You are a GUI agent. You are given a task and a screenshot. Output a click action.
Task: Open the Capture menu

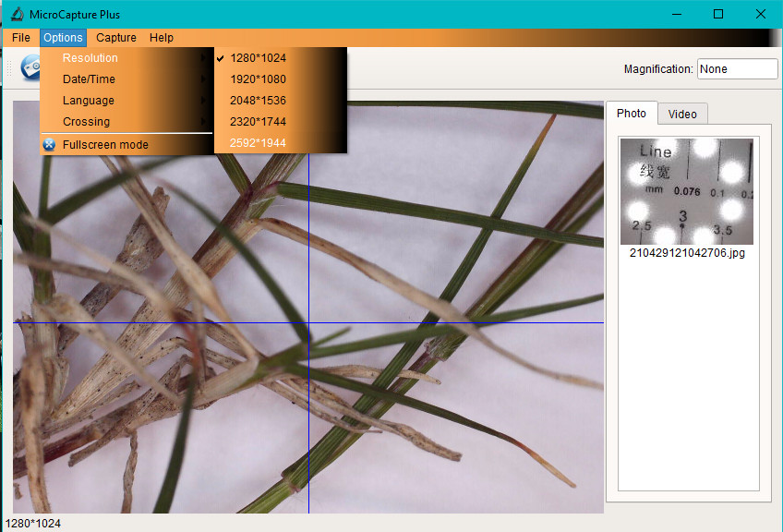pos(116,38)
